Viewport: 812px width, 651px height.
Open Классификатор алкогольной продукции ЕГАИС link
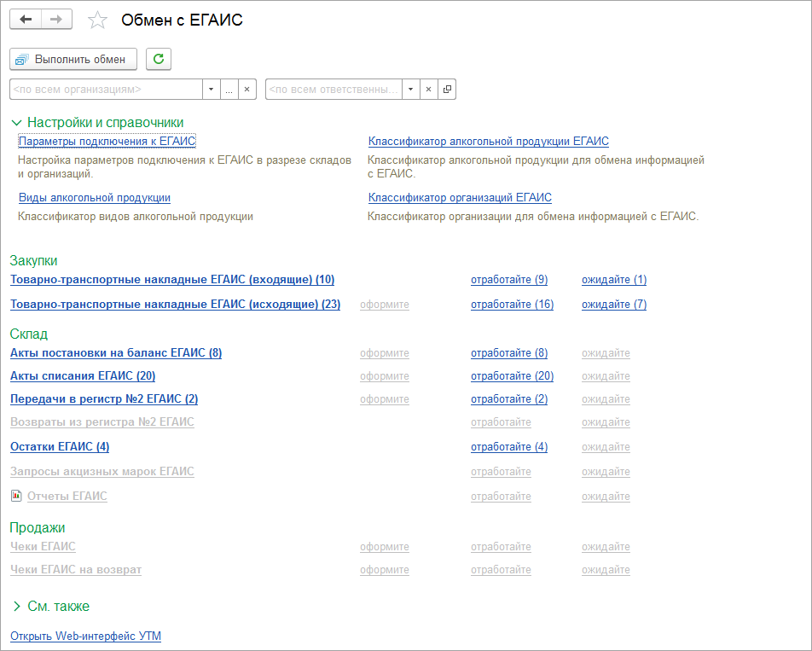point(489,141)
